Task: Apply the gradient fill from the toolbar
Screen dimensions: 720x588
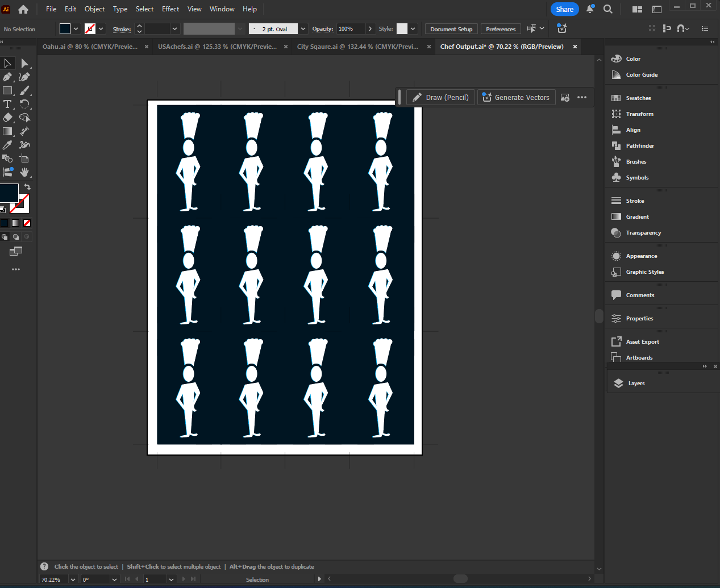Action: [x=16, y=222]
